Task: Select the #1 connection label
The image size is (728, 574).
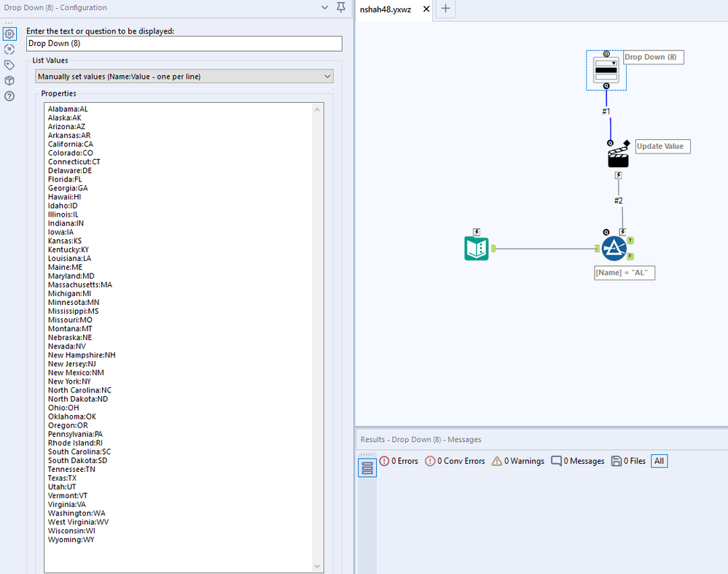Action: pos(606,112)
